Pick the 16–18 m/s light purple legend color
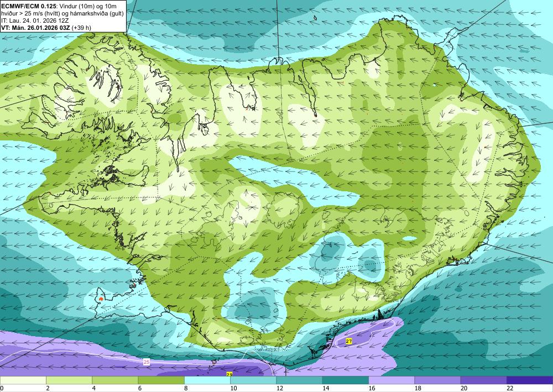Viewport: 553px width, 392px height. click(x=392, y=380)
